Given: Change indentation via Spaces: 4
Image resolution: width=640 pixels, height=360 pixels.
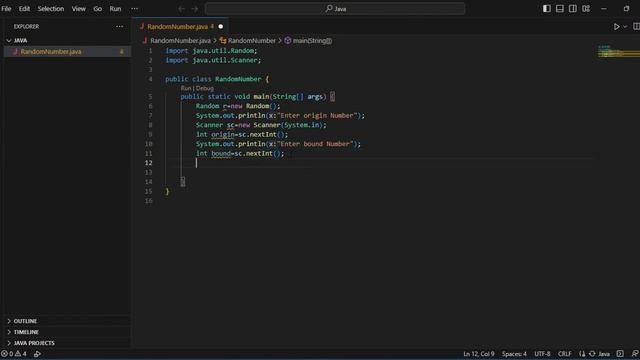Looking at the screenshot, I should pyautogui.click(x=514, y=354).
